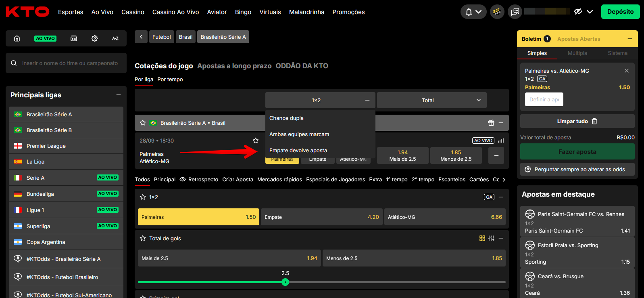Minimize the Boletim bet slip
The height and width of the screenshot is (298, 644).
630,39
